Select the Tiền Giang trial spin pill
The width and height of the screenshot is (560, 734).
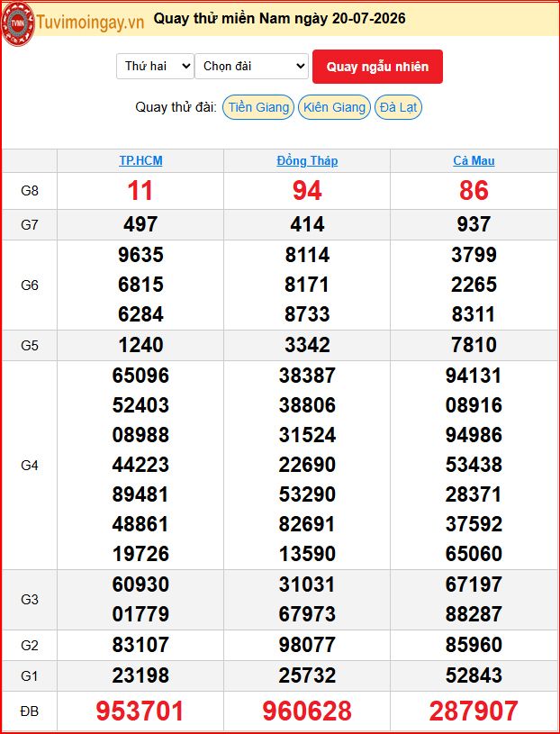coord(258,107)
